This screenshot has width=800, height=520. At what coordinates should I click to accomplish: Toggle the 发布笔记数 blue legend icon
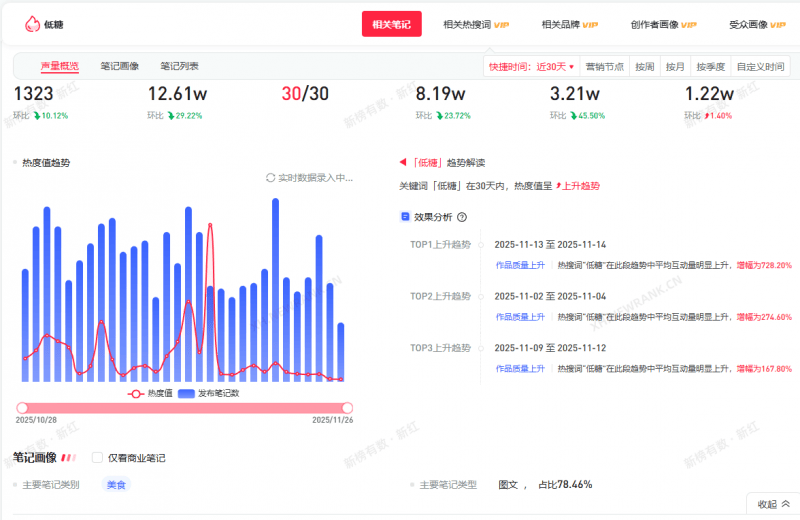(x=185, y=394)
